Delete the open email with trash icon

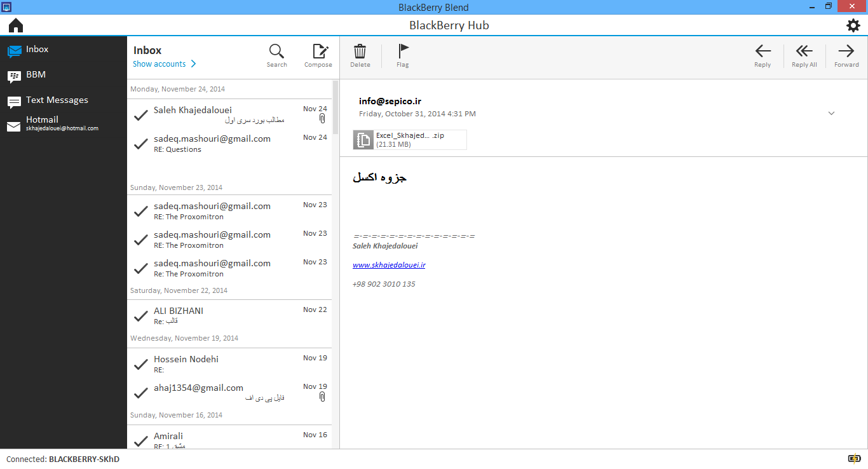pos(360,52)
